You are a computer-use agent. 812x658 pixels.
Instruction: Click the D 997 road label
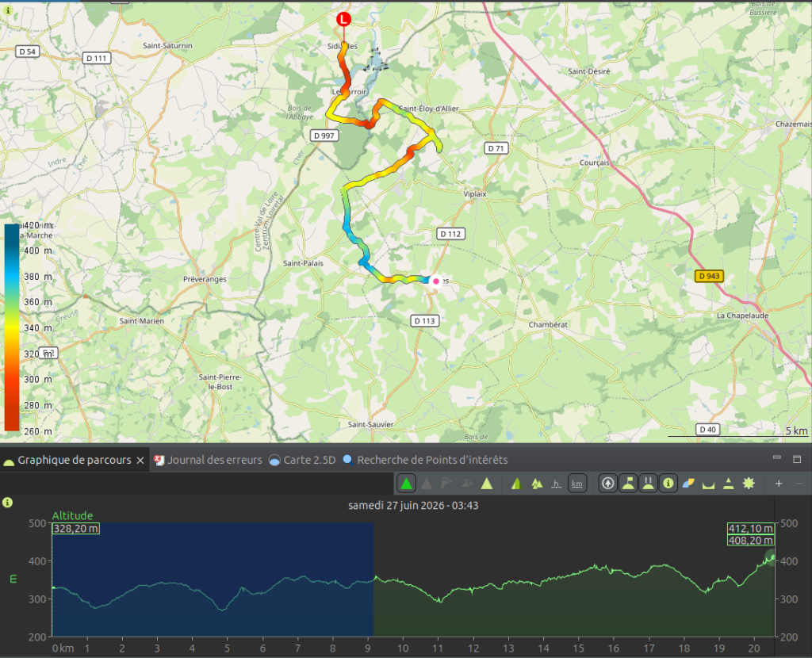pos(324,136)
